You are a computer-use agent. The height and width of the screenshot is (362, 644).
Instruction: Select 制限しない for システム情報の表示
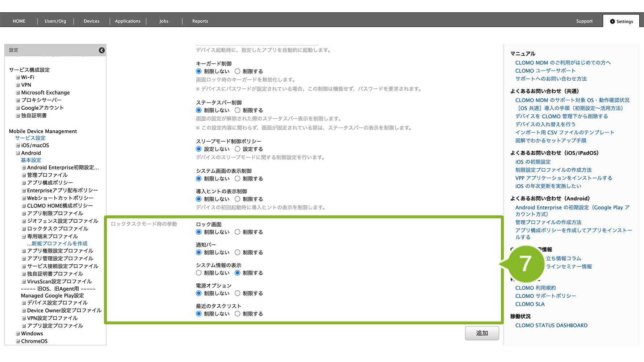click(199, 273)
